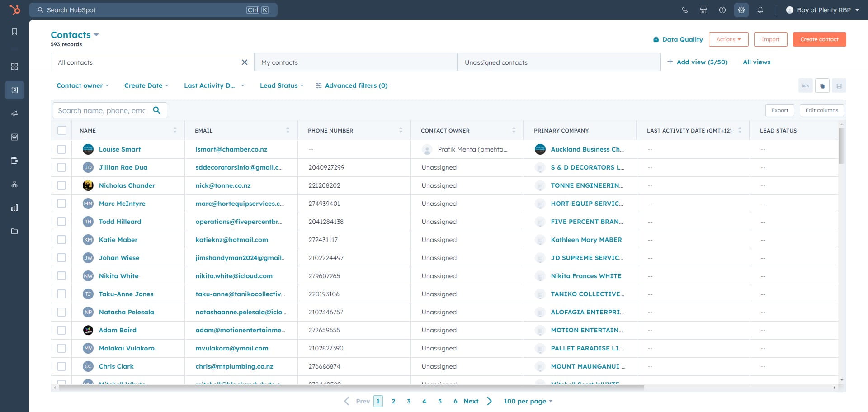Open the notifications bell
The width and height of the screenshot is (868, 412).
760,10
